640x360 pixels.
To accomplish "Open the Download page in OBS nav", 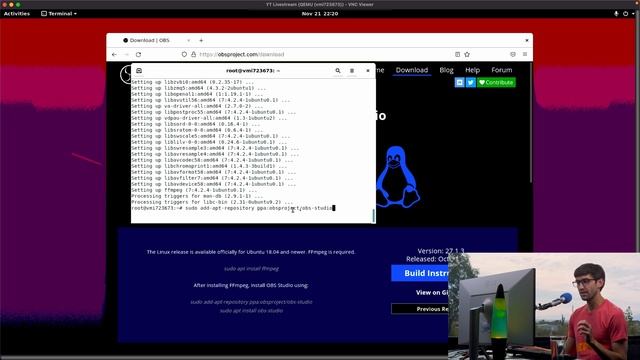I will [412, 70].
